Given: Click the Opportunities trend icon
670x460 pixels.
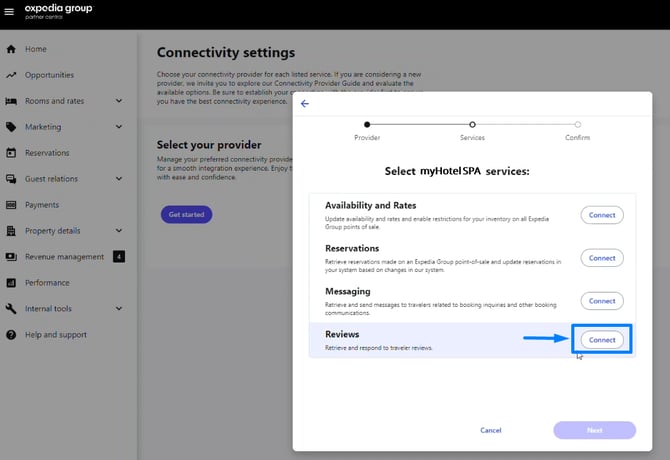Looking at the screenshot, I should click(x=11, y=75).
